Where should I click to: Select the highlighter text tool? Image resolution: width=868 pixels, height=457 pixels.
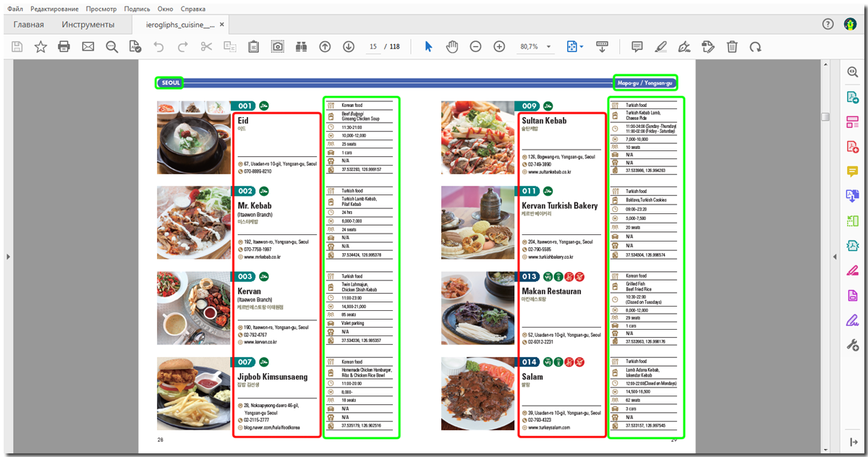(660, 47)
